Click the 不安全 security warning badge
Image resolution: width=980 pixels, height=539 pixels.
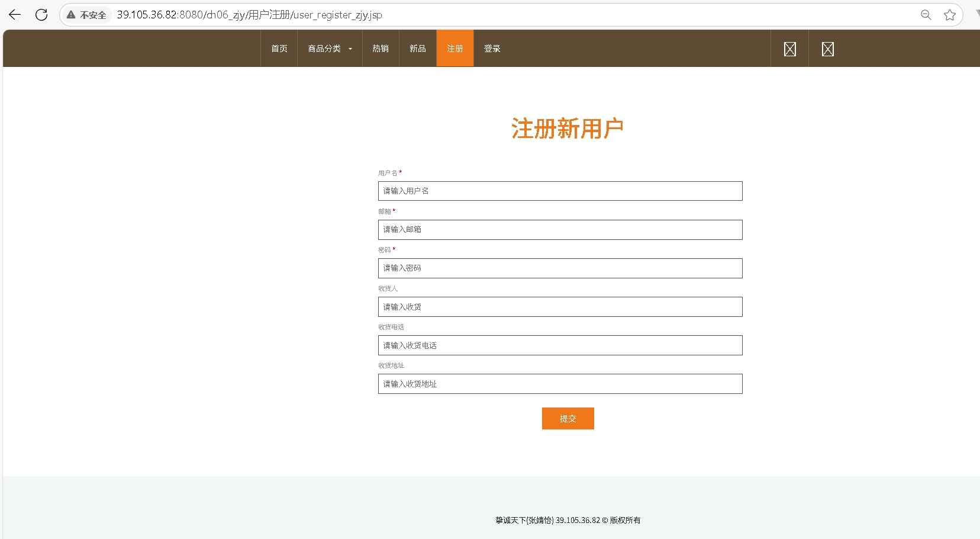[88, 15]
